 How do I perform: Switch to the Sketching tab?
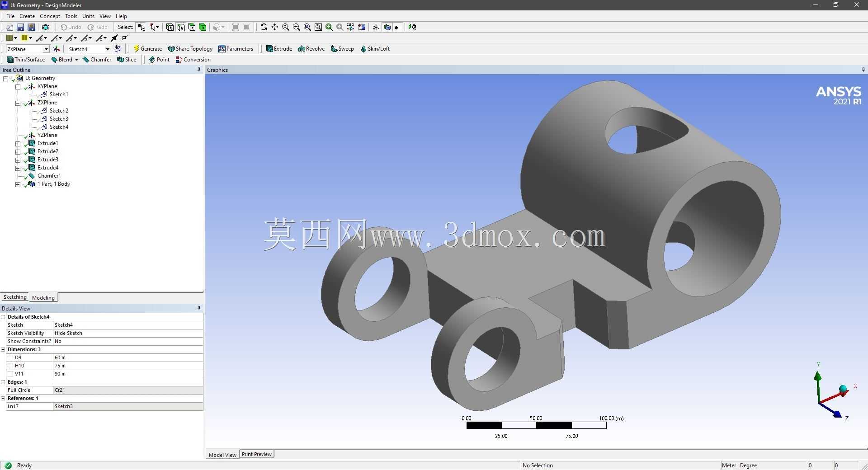(x=15, y=297)
